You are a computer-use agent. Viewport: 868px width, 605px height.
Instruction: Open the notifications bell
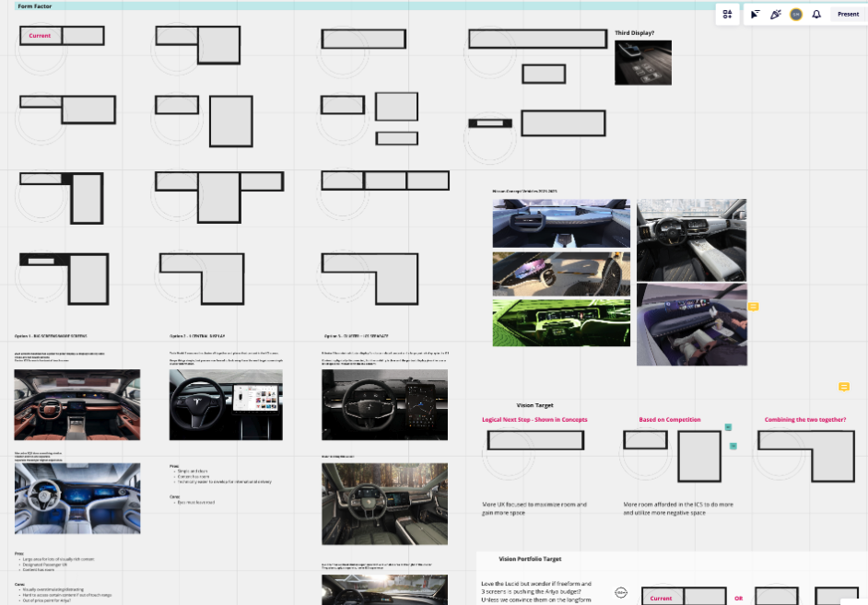tap(816, 15)
